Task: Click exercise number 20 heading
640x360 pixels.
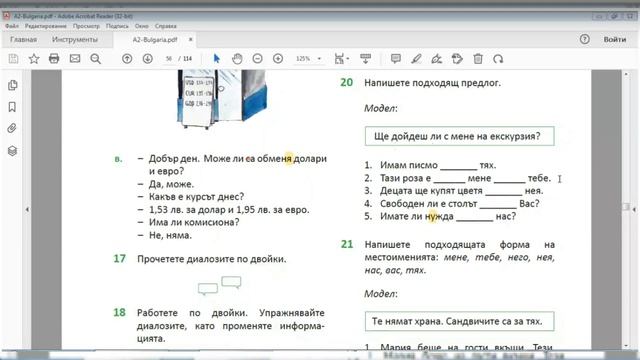Action: click(x=347, y=82)
